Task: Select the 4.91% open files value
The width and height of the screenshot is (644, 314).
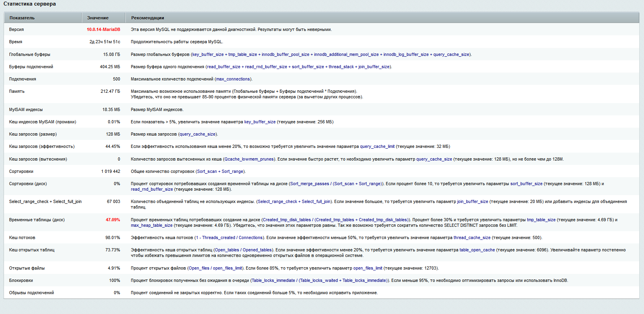Action: tap(114, 268)
